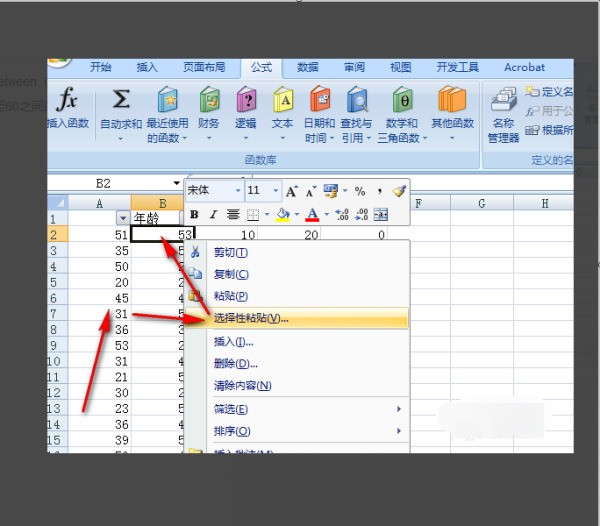Choose 删除(D)... from context menu
The image size is (600, 526).
click(x=297, y=363)
